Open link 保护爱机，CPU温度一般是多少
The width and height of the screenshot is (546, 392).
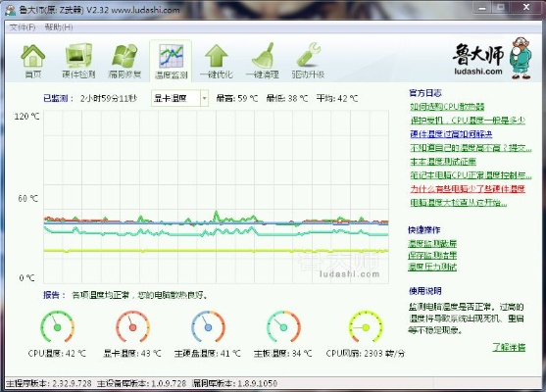tap(468, 121)
